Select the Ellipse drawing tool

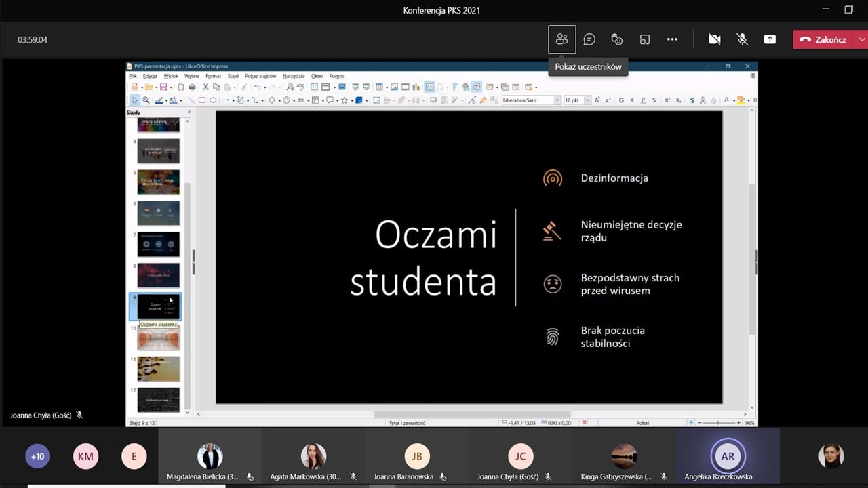pos(213,100)
